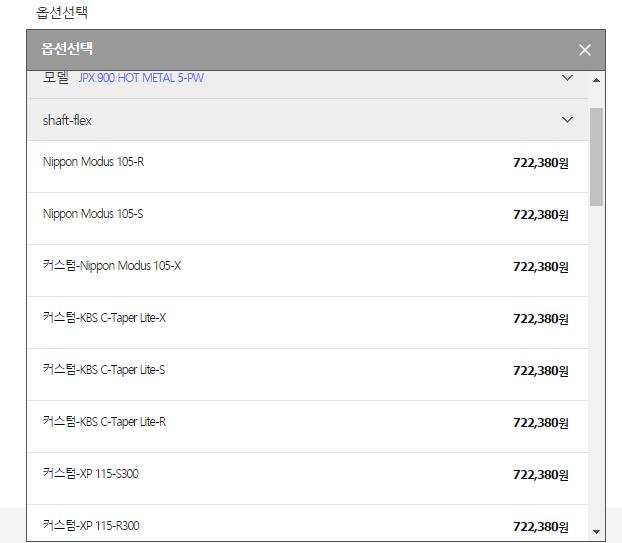The height and width of the screenshot is (543, 622).
Task: Click the shaft-flex header label
Action: pos(68,120)
